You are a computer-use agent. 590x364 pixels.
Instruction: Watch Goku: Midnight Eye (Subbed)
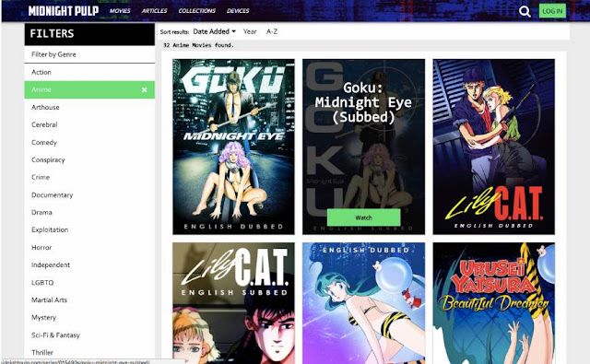pos(363,217)
